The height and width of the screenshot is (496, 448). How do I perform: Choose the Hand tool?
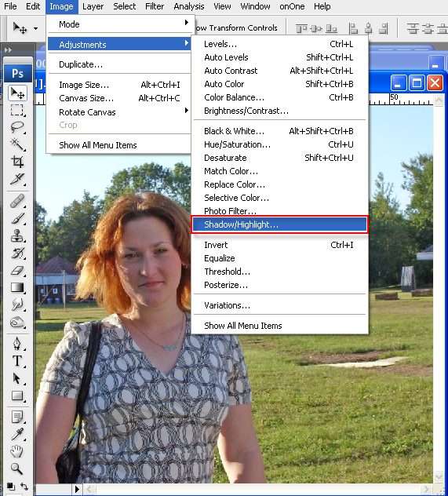pos(16,451)
